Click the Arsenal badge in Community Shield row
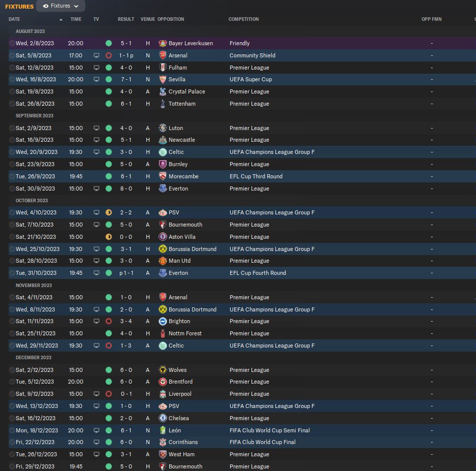Image resolution: width=476 pixels, height=471 pixels. tap(163, 55)
